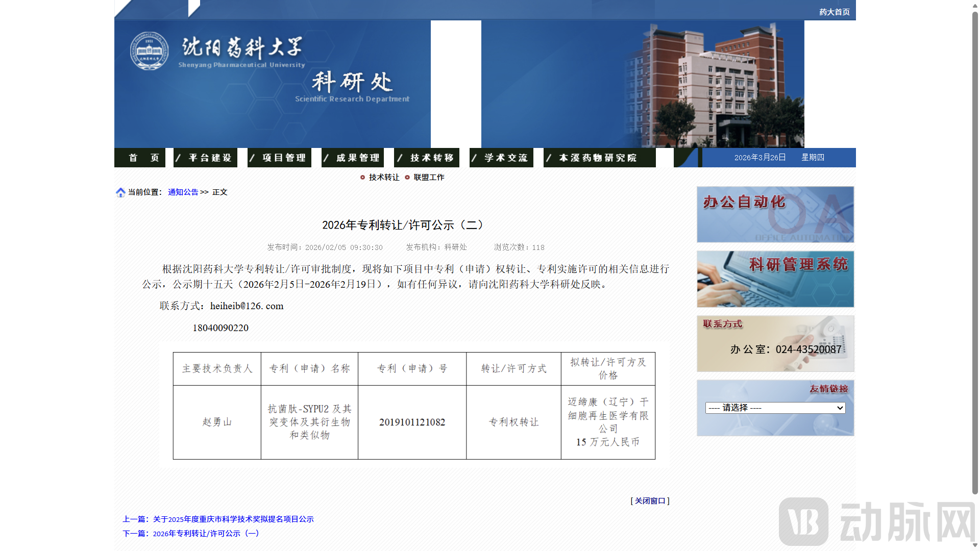Open the 办公自动化 OA banner
Viewport: 980px width, 551px height.
click(x=775, y=214)
